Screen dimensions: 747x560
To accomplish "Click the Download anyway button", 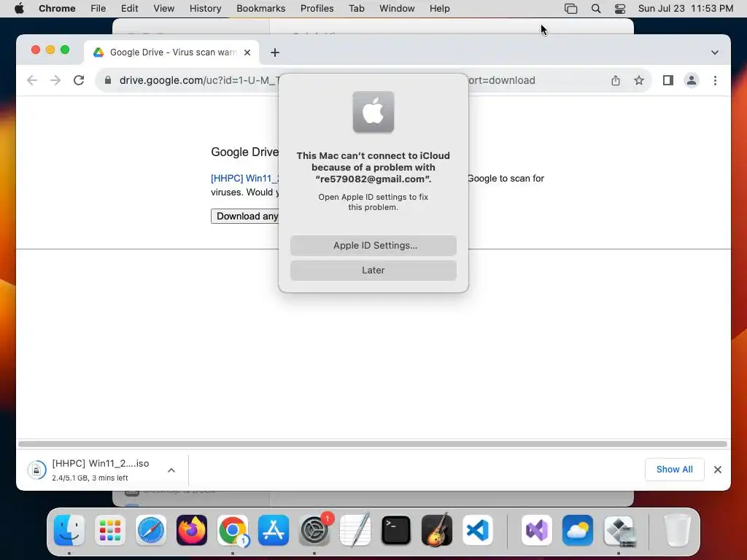I will coord(245,216).
